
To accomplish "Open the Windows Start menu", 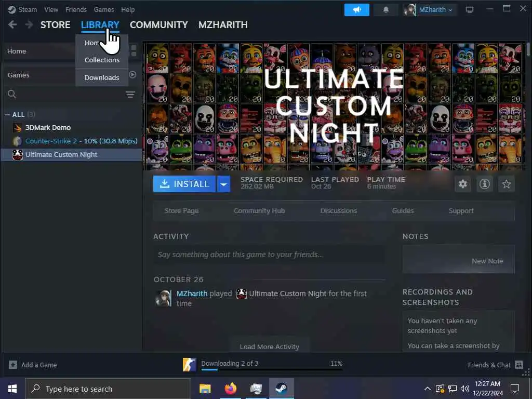I will (x=12, y=389).
